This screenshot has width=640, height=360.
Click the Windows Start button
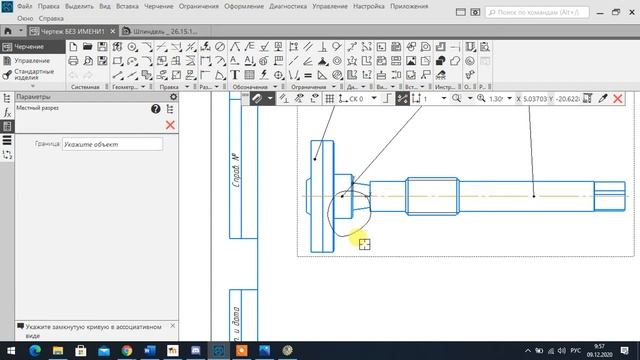tap(11, 351)
